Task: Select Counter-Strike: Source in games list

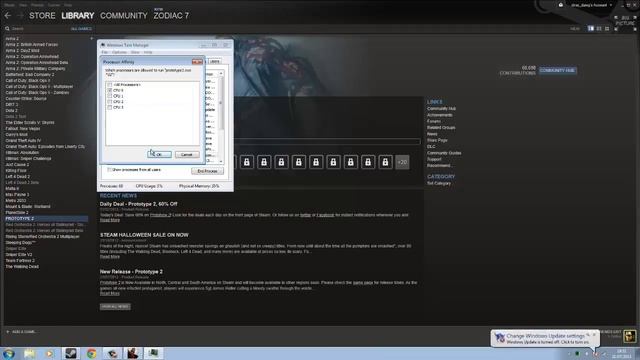Action: coord(26,98)
